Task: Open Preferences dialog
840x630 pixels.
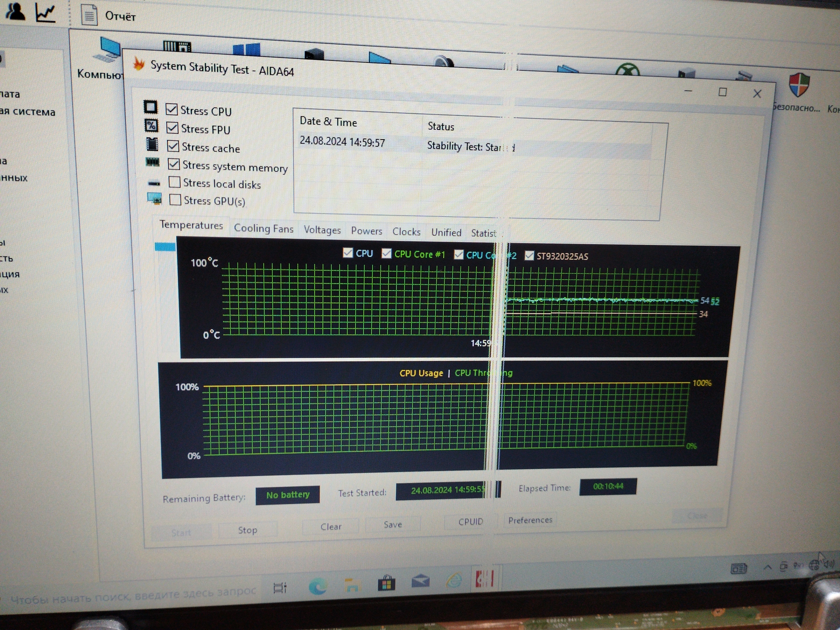Action: (530, 520)
